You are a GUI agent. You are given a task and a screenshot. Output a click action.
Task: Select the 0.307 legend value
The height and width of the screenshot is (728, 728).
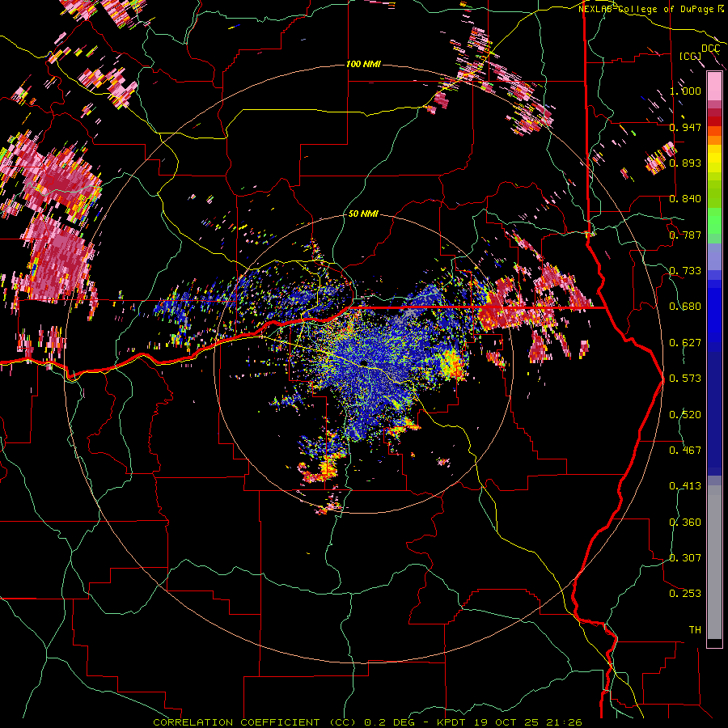[685, 558]
